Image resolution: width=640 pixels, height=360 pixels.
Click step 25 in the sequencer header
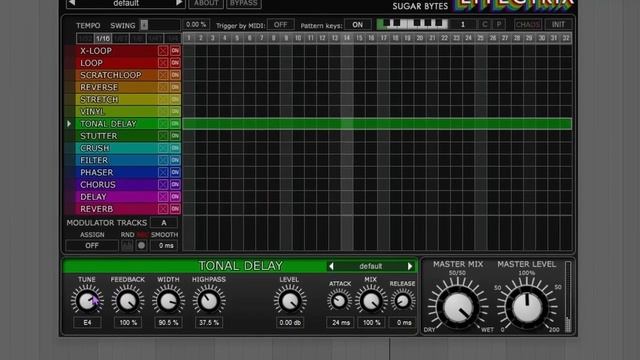click(x=480, y=38)
